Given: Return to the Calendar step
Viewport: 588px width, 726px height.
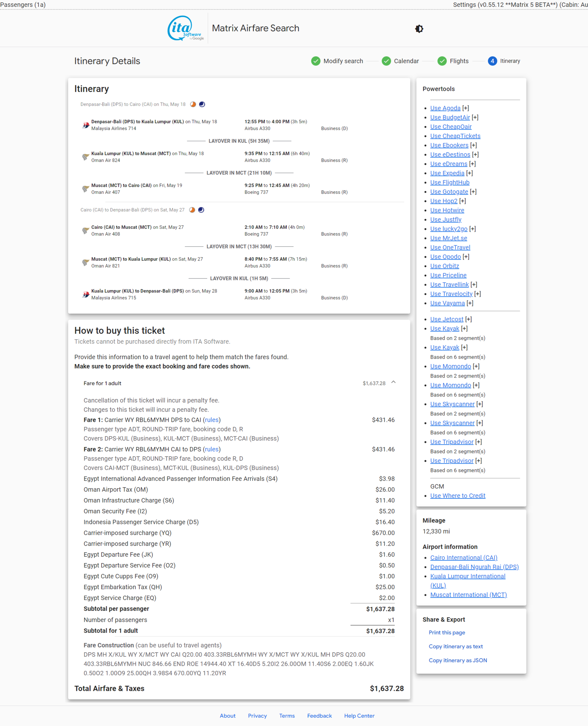Looking at the screenshot, I should click(x=400, y=61).
